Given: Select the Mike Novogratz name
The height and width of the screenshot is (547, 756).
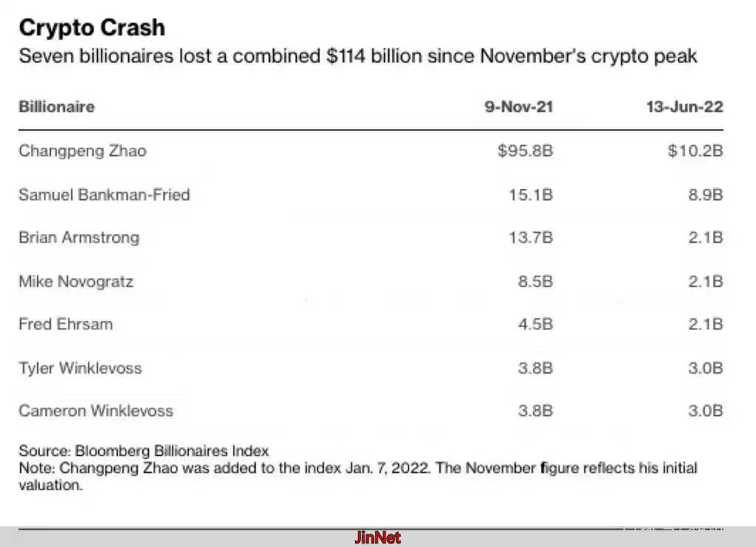Looking at the screenshot, I should coord(76,281).
